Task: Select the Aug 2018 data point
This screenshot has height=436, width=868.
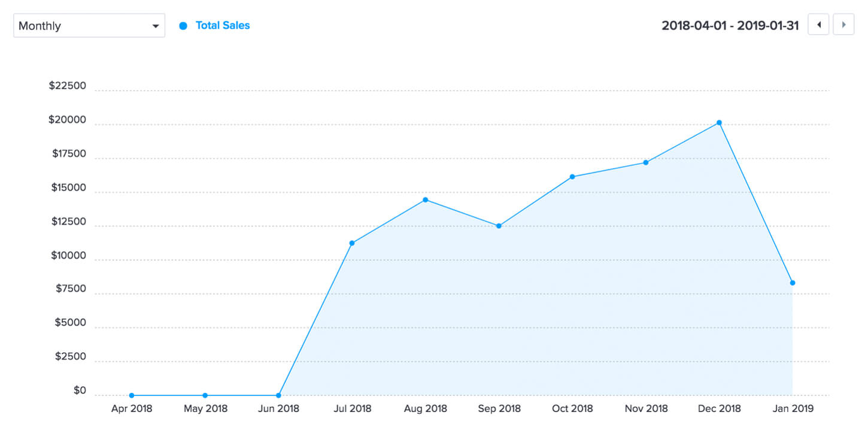Action: [x=425, y=199]
